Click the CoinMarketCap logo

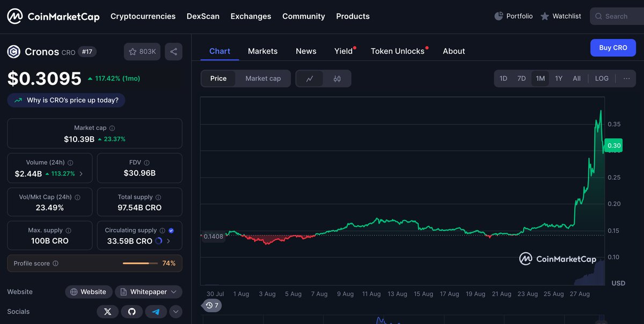[53, 16]
